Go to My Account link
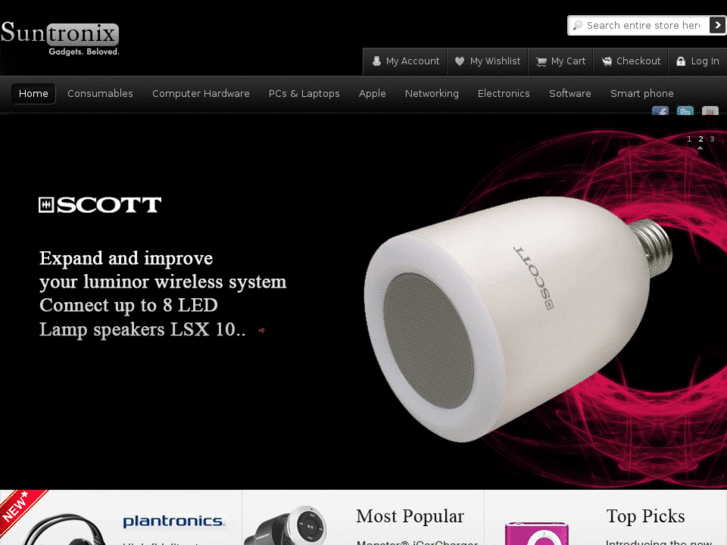The height and width of the screenshot is (545, 727). 406,61
